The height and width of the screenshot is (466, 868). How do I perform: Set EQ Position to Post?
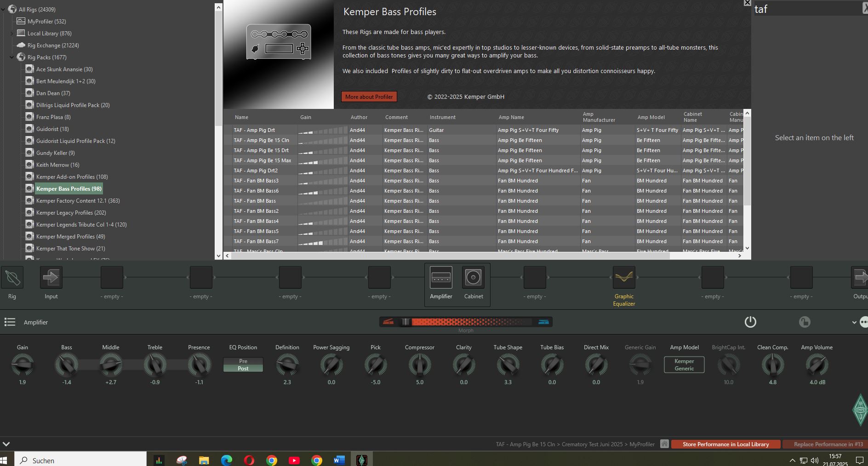tap(243, 368)
